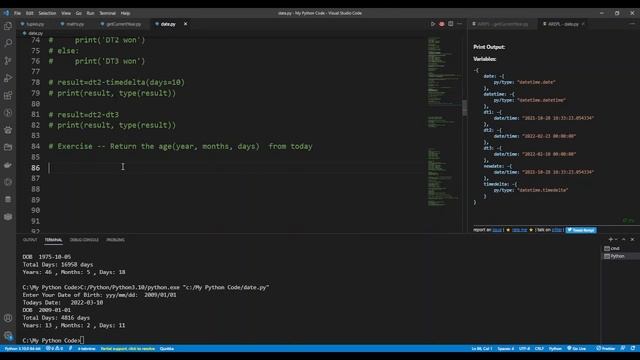Open the Source Control view
Screen dimensions: 640x360
[8, 60]
